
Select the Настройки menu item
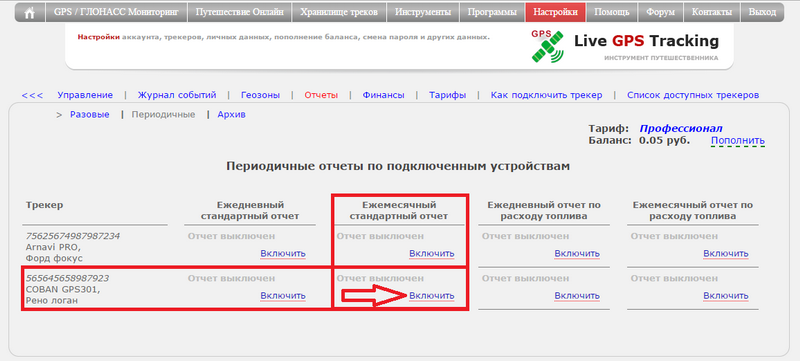(556, 12)
